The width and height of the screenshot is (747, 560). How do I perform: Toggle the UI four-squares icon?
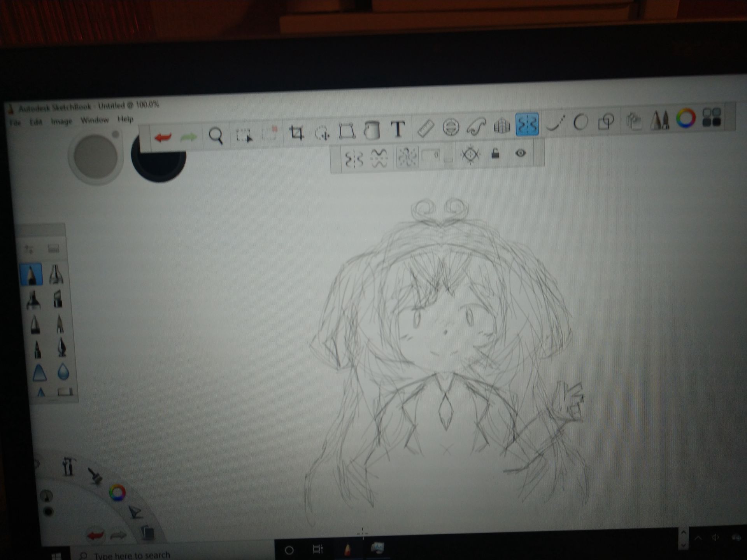click(712, 117)
